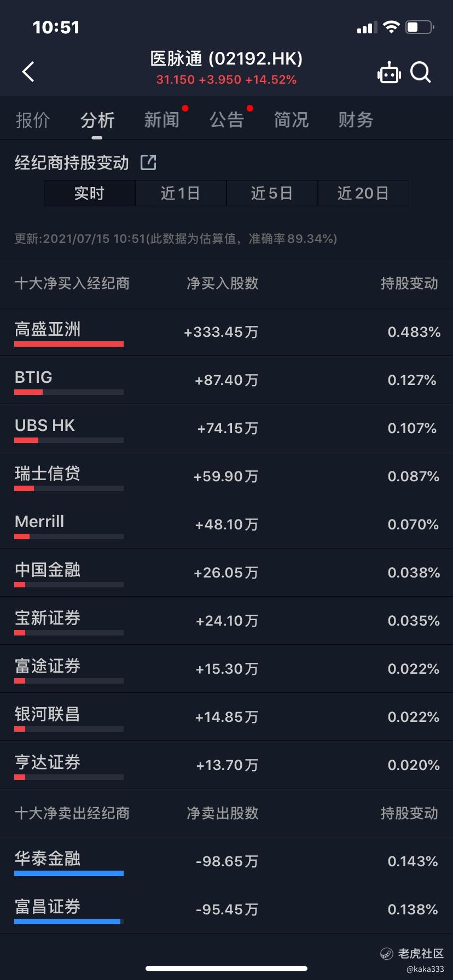Switch to the 公告 tab
Screen dimensions: 453x980
coord(226,120)
